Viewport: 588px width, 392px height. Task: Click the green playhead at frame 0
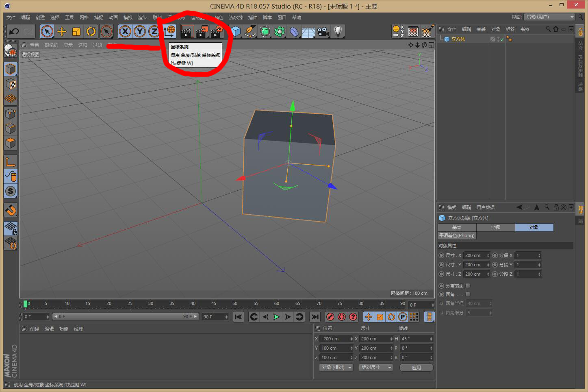point(25,304)
